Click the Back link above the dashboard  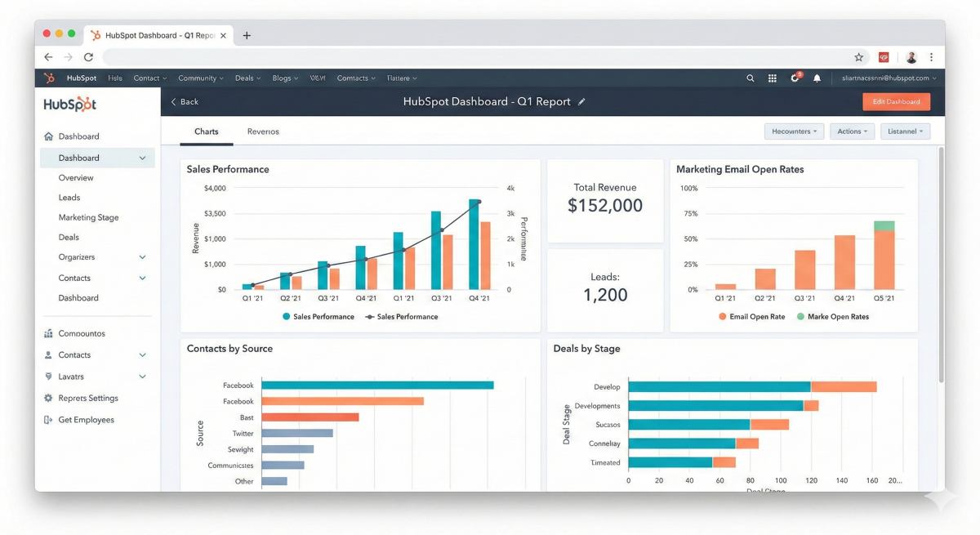tap(185, 101)
